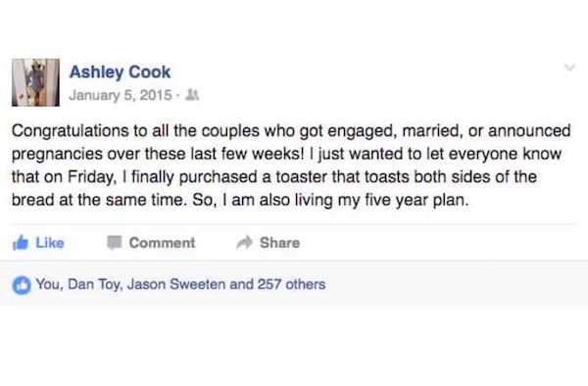
Task: Open Dan Toy's profile link
Action: pyautogui.click(x=94, y=284)
